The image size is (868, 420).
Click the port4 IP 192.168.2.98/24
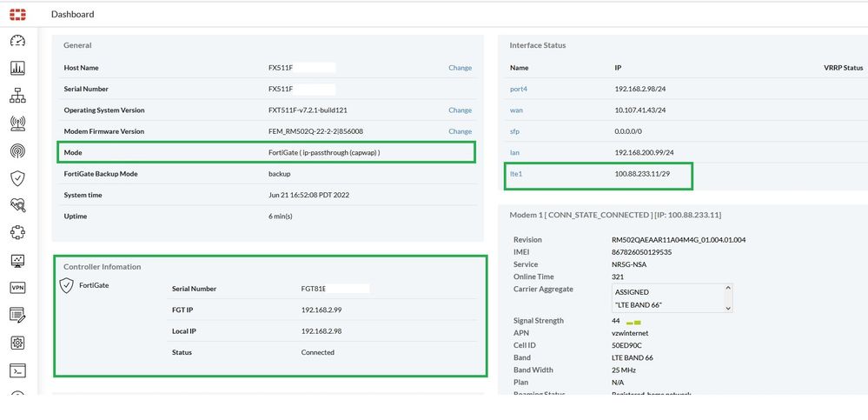640,89
